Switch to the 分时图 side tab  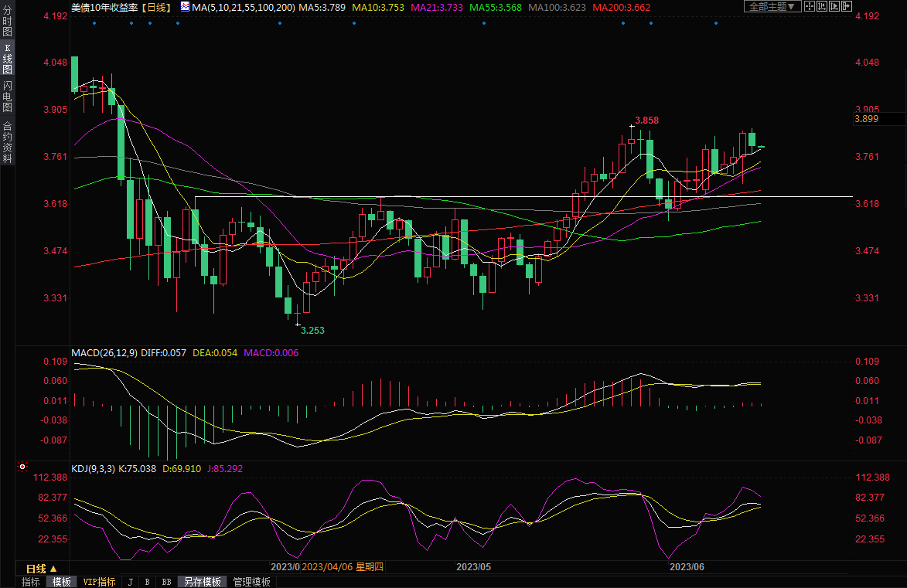click(x=7, y=21)
